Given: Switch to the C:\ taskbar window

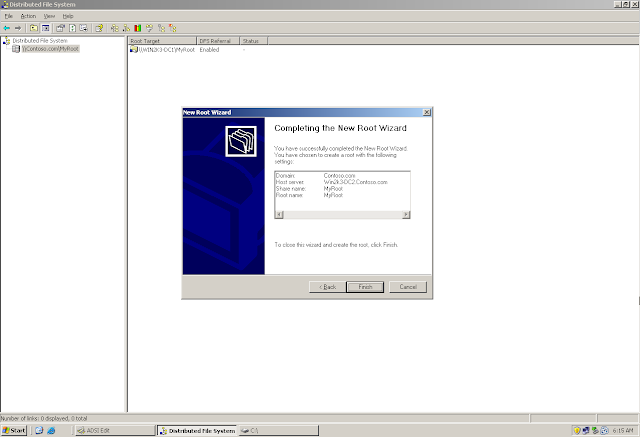Looking at the screenshot, I should click(x=279, y=430).
